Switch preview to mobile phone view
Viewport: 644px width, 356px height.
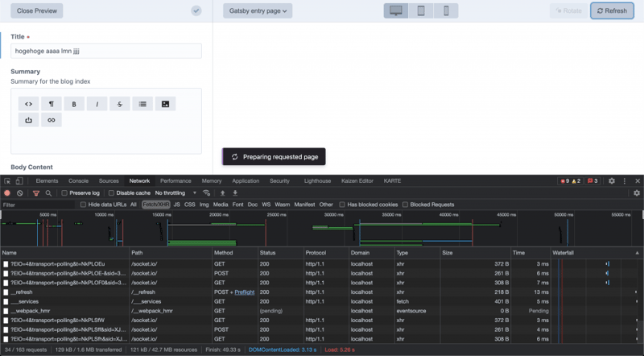point(445,10)
